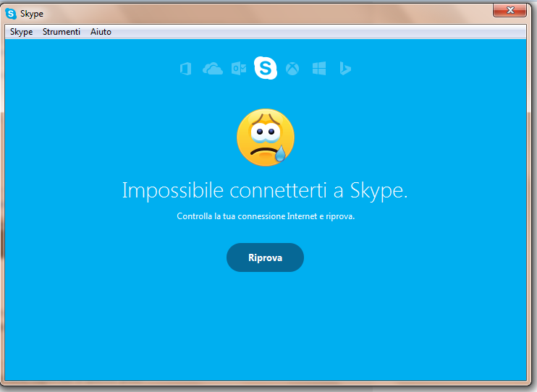Click the crying emoticon image
The width and height of the screenshot is (537, 392).
click(266, 137)
